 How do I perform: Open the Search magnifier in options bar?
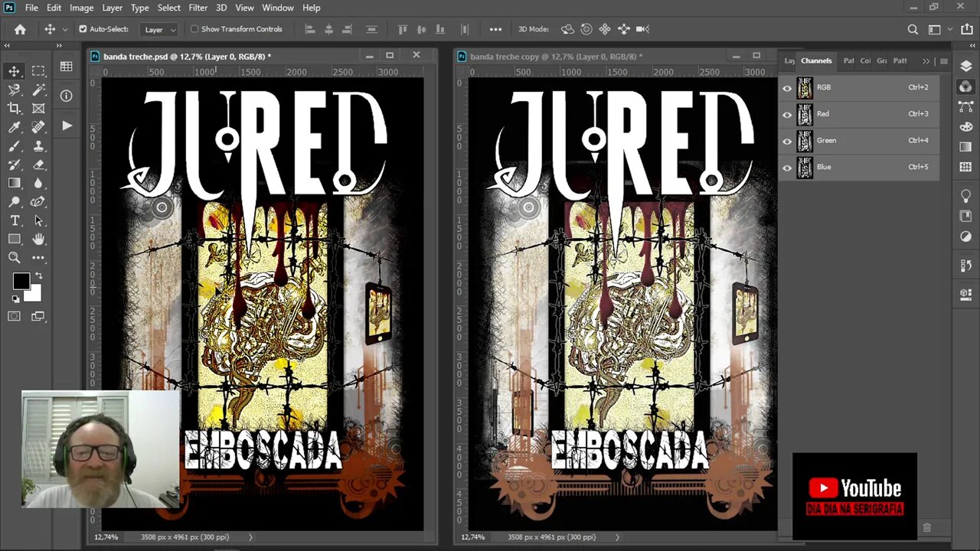coord(913,29)
